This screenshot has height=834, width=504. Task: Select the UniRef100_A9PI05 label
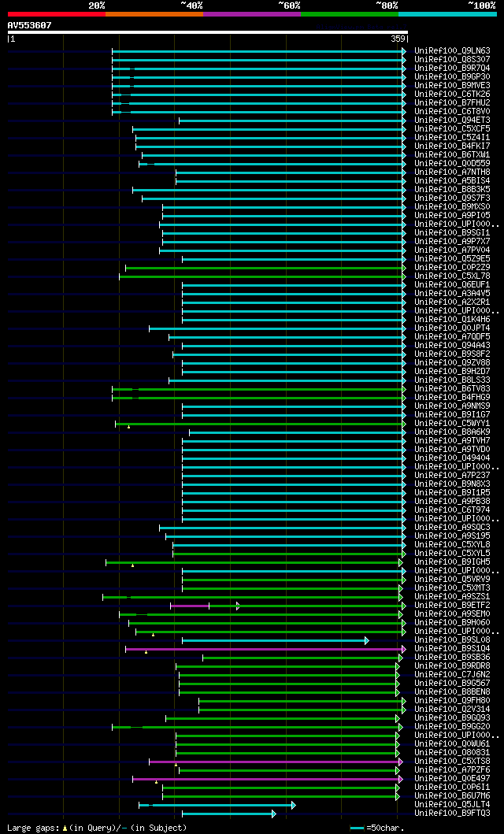coord(453,216)
